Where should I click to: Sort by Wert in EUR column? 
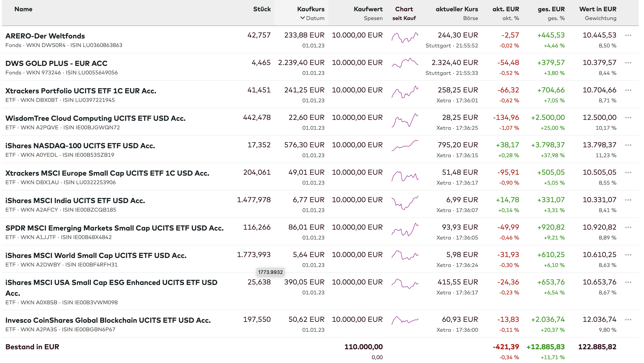[x=597, y=9]
